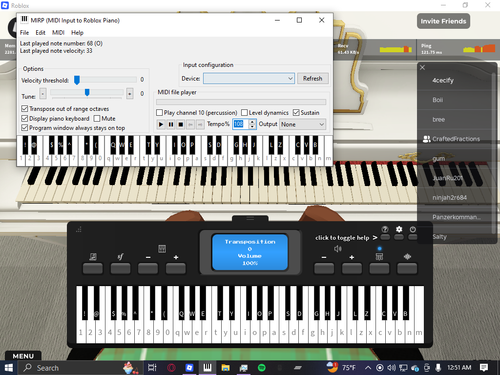This screenshot has width=500, height=375.
Task: Switch to Roblox in the taskbar
Action: pos(189,368)
